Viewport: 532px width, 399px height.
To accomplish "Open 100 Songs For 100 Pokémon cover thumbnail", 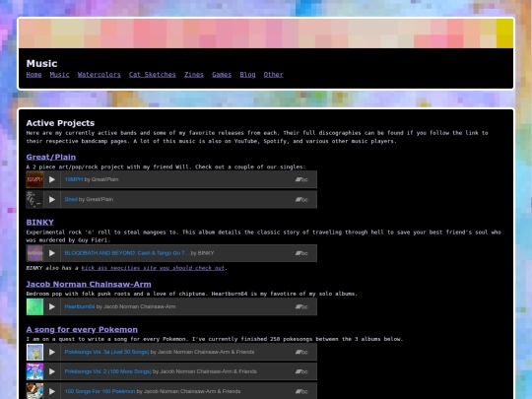I will pyautogui.click(x=34, y=391).
